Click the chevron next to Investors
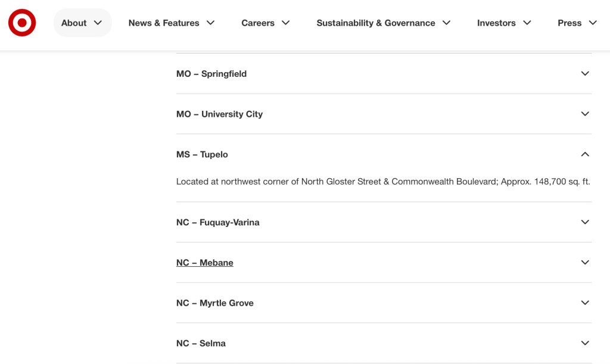610x364 pixels. (x=527, y=23)
